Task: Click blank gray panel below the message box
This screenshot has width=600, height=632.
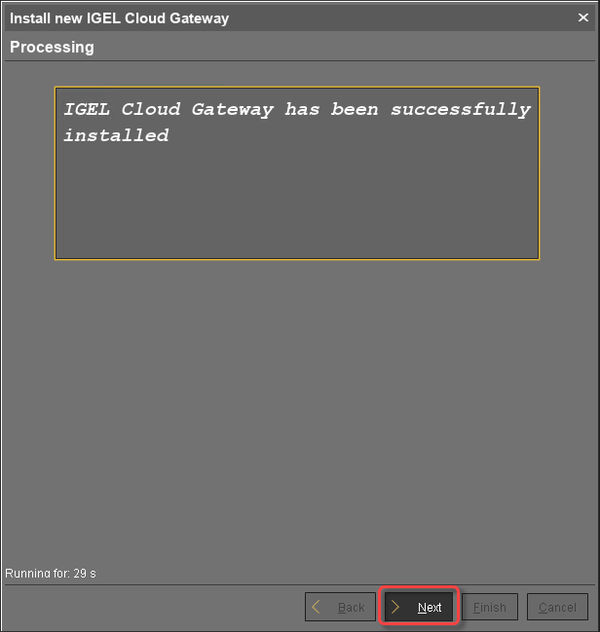Action: (x=298, y=403)
